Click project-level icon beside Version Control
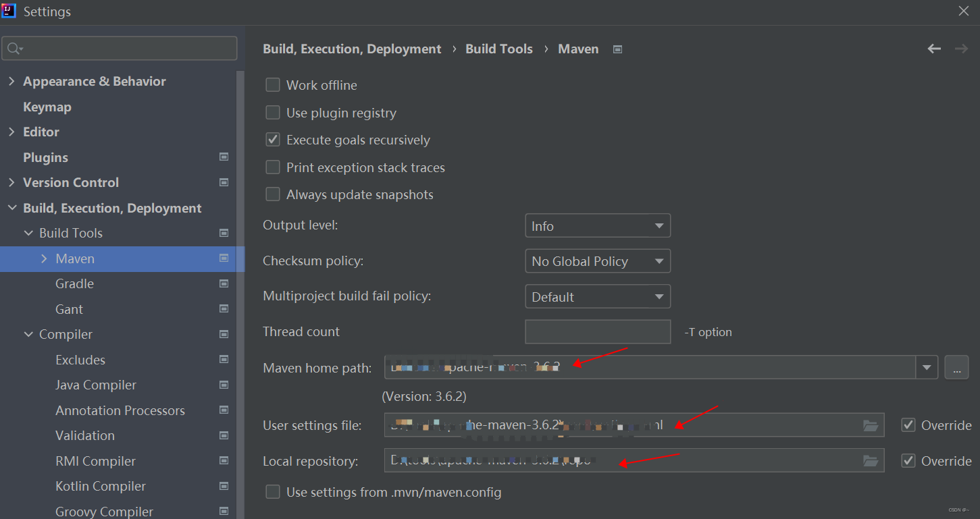 coord(224,182)
